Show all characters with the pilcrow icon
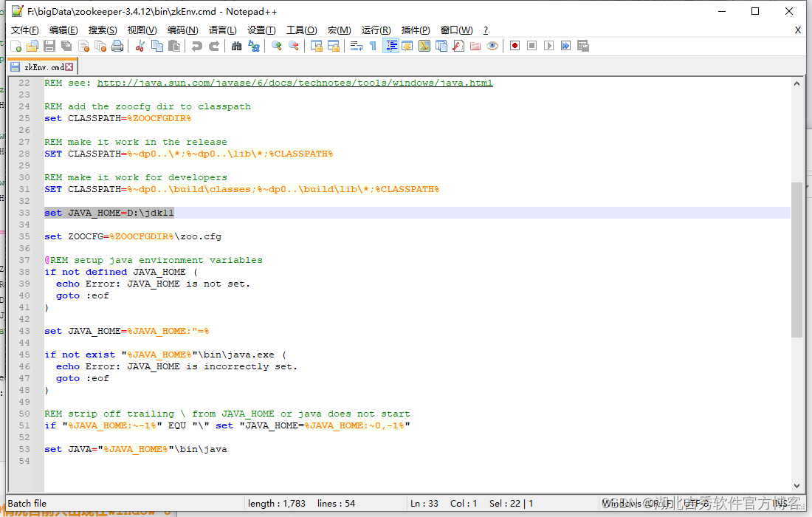 pyautogui.click(x=373, y=46)
